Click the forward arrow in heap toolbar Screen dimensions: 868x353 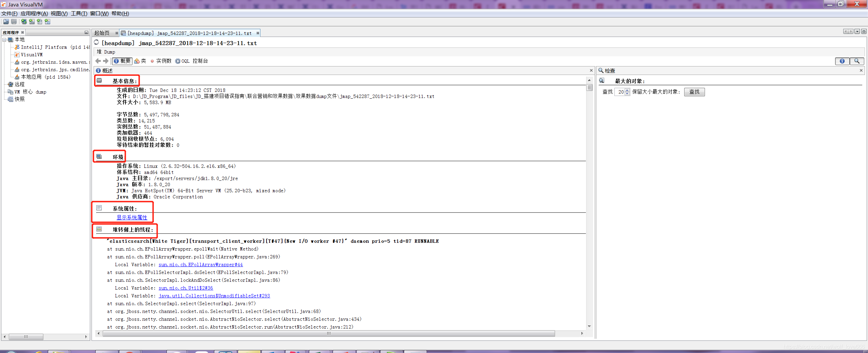[106, 61]
